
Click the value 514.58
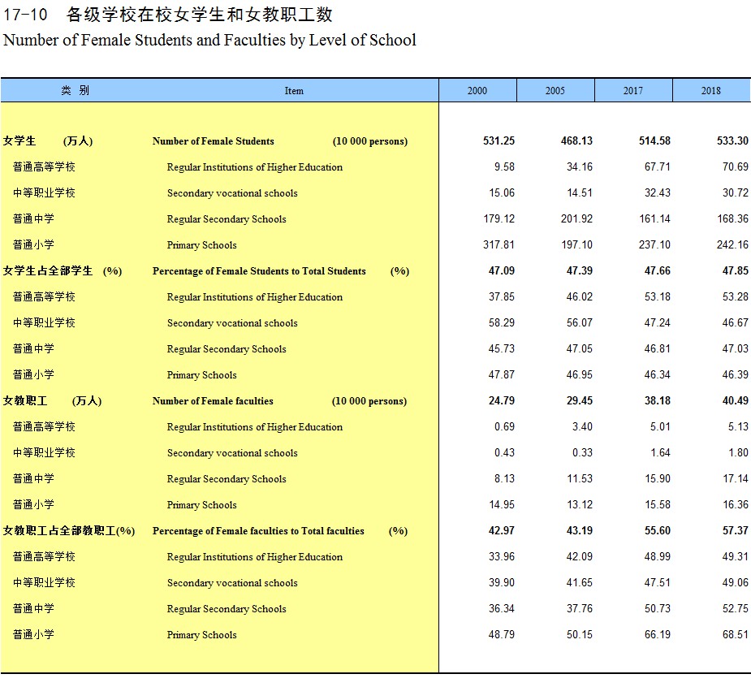654,140
